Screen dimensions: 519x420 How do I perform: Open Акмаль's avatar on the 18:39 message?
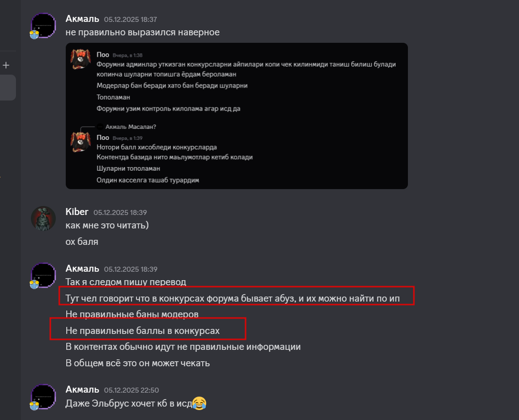point(43,276)
